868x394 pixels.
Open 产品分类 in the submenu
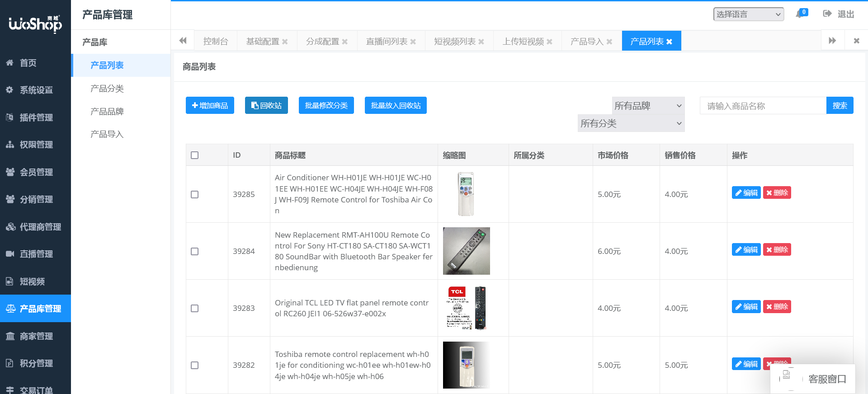107,89
